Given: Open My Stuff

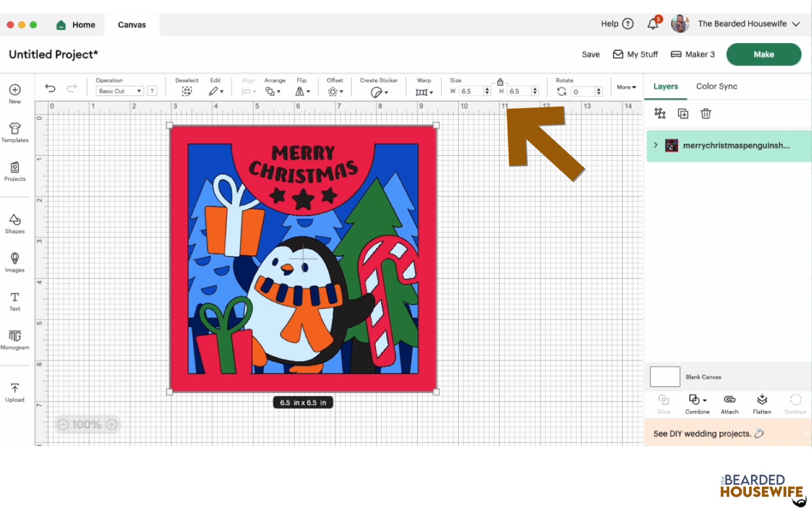Looking at the screenshot, I should click(635, 54).
